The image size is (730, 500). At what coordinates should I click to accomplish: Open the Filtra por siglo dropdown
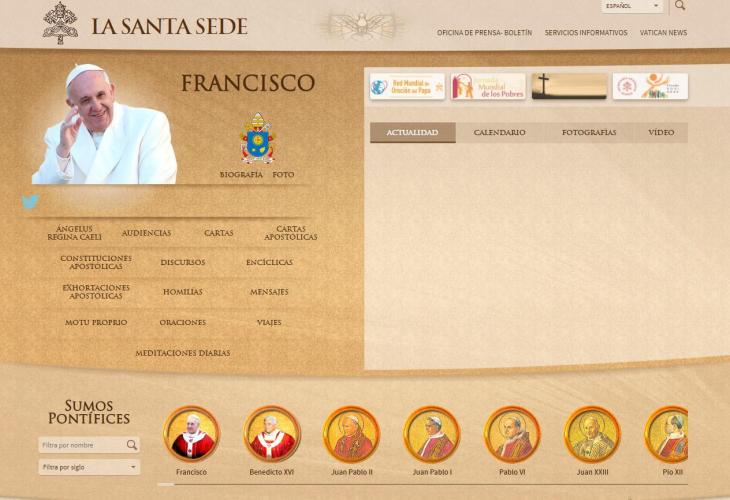tap(89, 467)
